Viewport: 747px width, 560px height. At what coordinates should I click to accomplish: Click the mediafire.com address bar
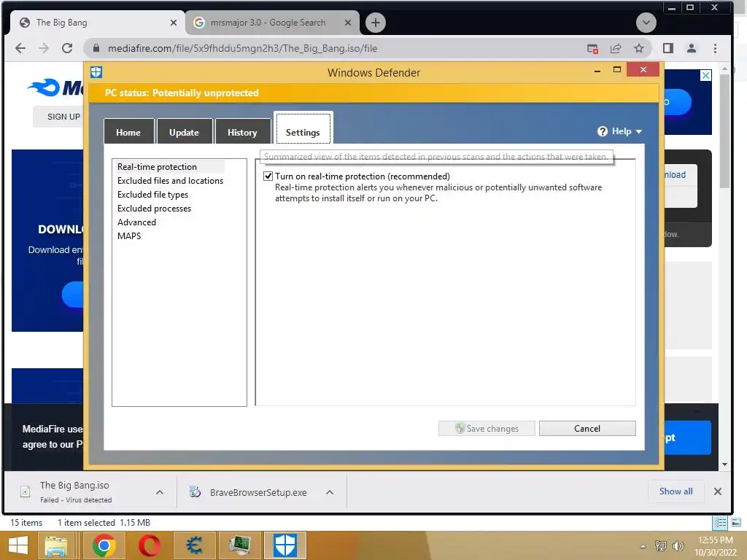[333, 48]
